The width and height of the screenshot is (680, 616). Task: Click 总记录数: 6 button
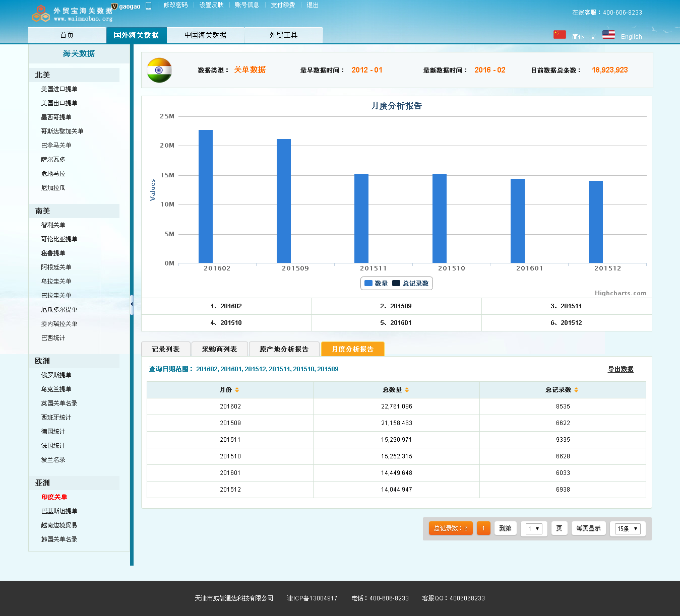point(451,528)
